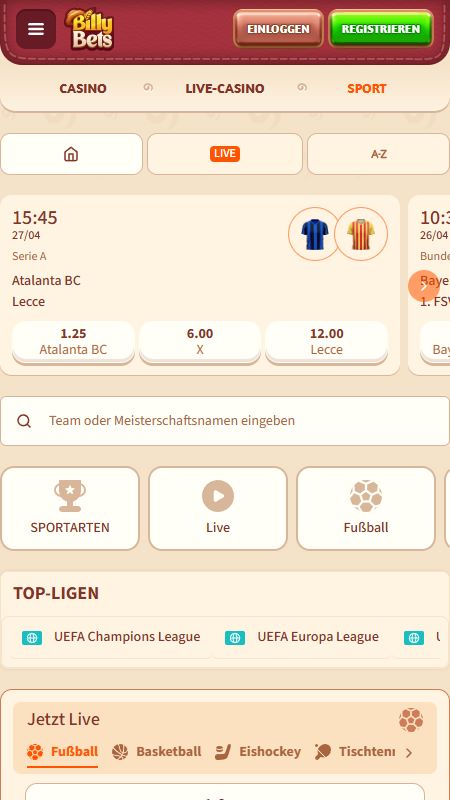
Task: Open the SPORTARTEN trophy tile
Action: 70,509
